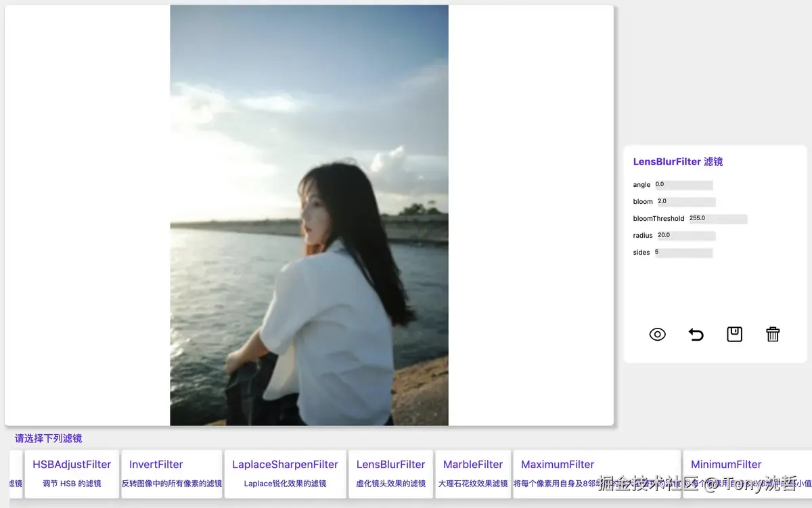Apply the InvertFilter
This screenshot has height=508, width=812.
pos(171,473)
